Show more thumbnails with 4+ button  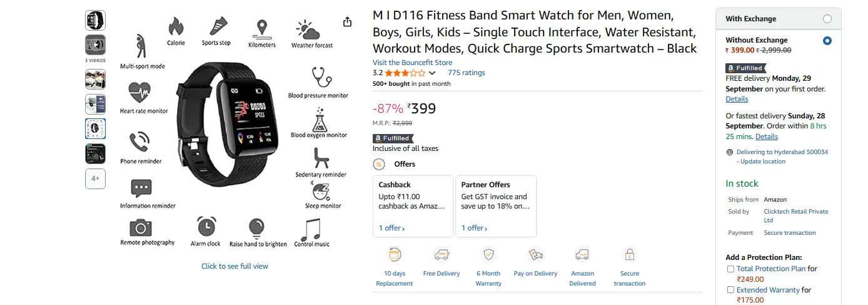point(95,178)
